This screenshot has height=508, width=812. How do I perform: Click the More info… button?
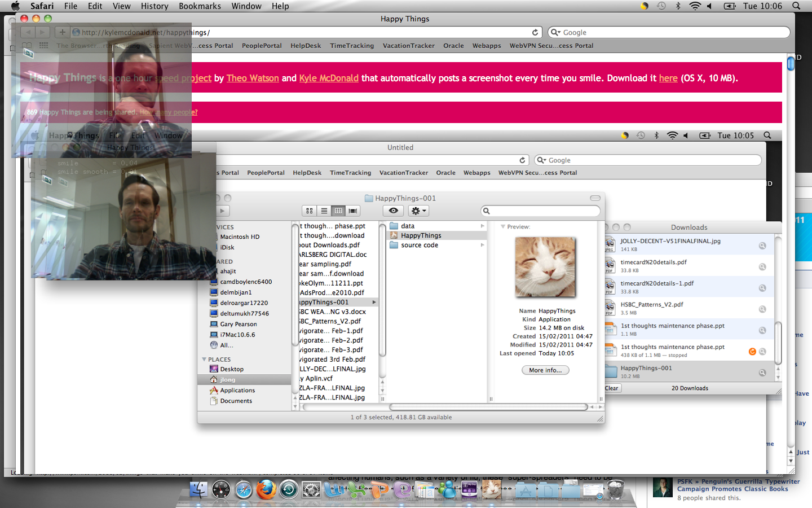coord(545,370)
